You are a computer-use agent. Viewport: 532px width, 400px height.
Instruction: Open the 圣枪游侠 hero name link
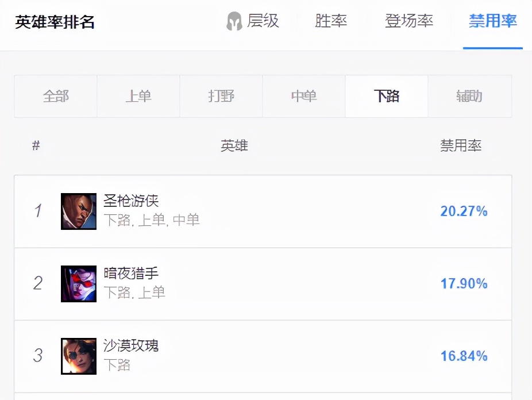(x=131, y=201)
